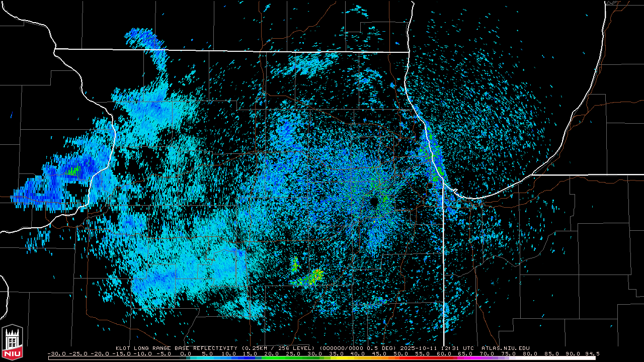Screen dimensions: 644x362
Task: Click the 35.0 label on reflectivity scale
Action: (x=336, y=353)
